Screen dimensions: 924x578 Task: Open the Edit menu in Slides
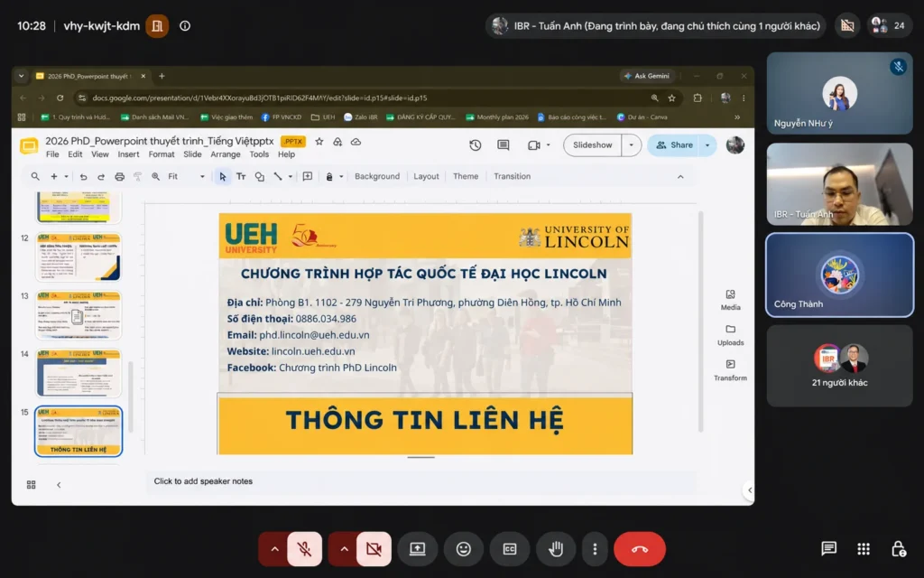pyautogui.click(x=75, y=154)
